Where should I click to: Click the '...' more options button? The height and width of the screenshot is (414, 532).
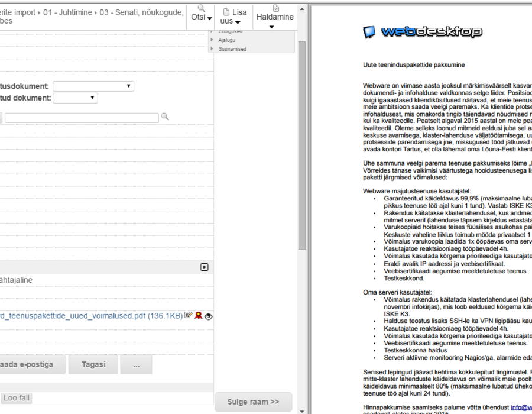(x=136, y=364)
